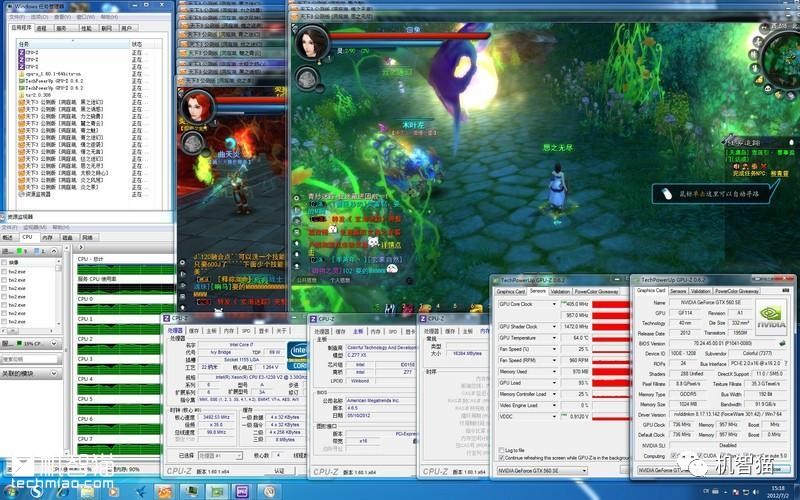The height and width of the screenshot is (500, 800).
Task: Click the PowerColor Giveaway tab in Graphics Card window
Action: [x=738, y=291]
